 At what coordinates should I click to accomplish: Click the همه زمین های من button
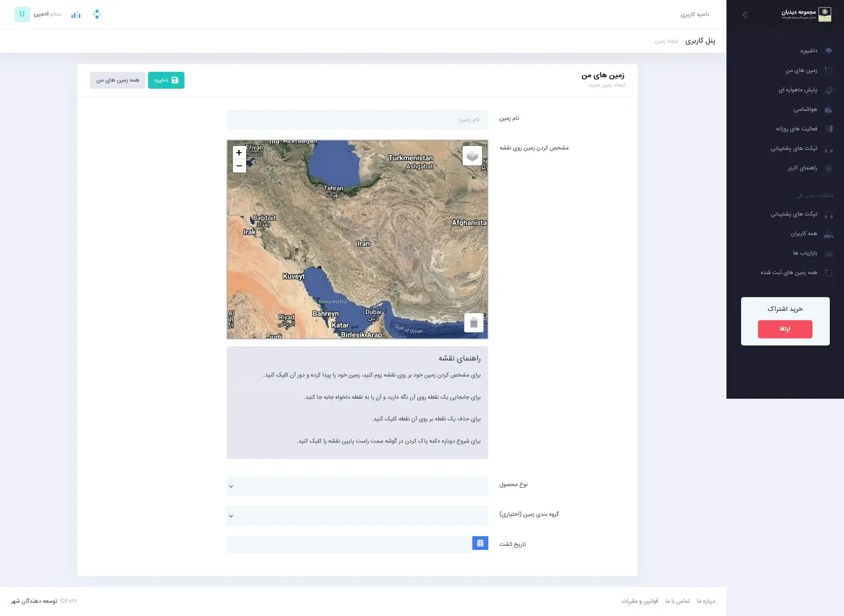click(x=118, y=80)
